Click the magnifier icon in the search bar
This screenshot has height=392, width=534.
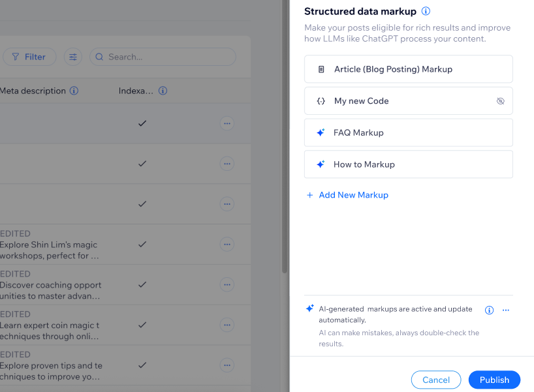(x=99, y=57)
